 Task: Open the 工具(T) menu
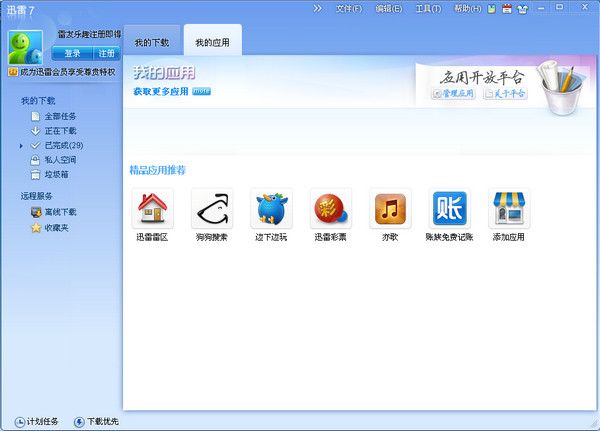(428, 9)
